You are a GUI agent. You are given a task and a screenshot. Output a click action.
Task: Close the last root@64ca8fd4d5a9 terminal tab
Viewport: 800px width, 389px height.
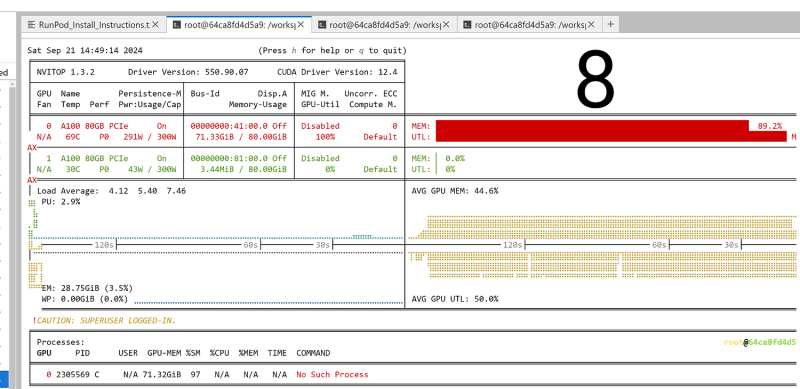592,25
